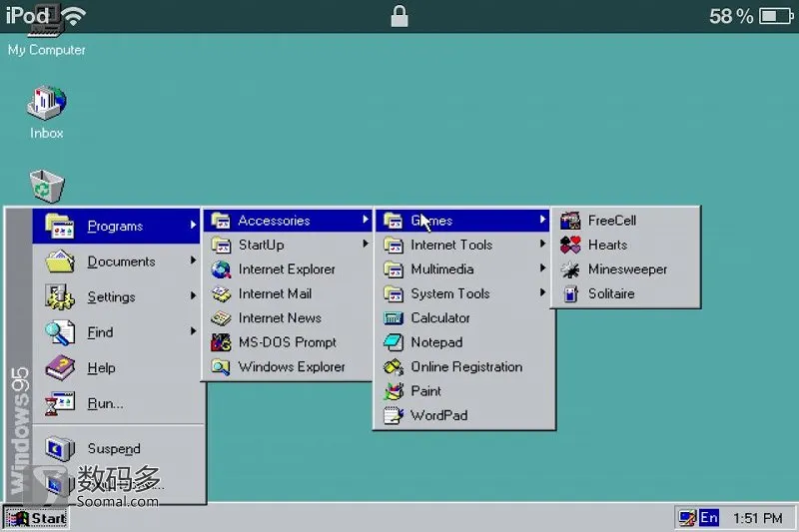This screenshot has width=799, height=532.
Task: Click the Internet News icon
Action: tap(221, 318)
